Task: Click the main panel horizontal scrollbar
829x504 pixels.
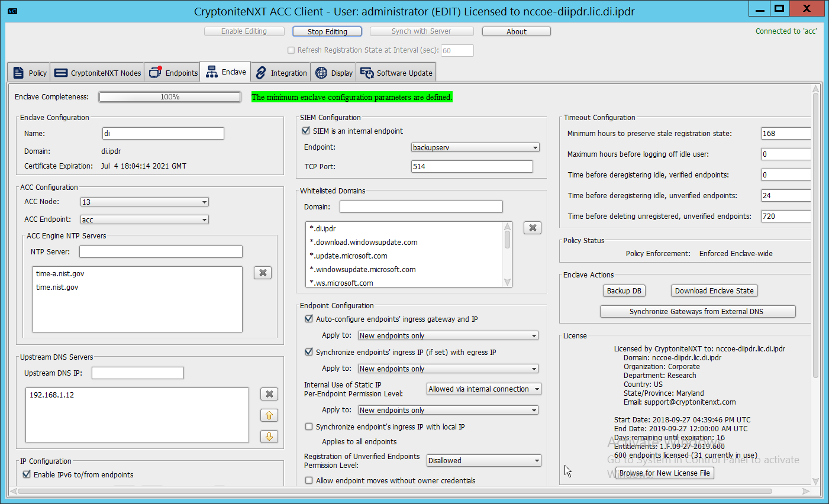Action: 395,491
